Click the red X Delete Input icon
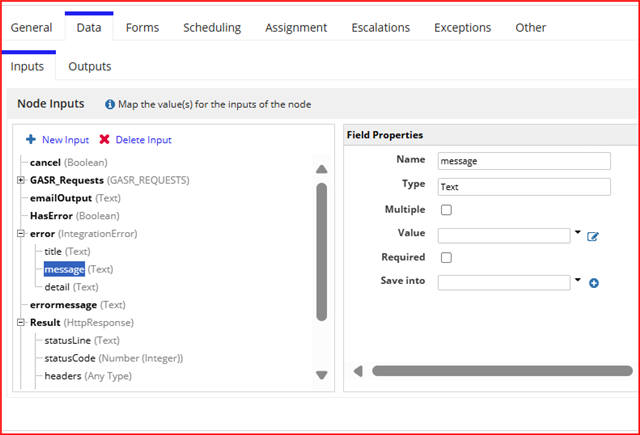640x435 pixels. (104, 140)
